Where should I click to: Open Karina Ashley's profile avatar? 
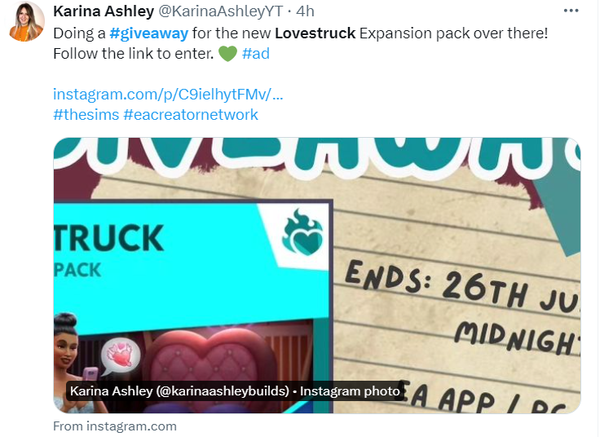pos(26,21)
